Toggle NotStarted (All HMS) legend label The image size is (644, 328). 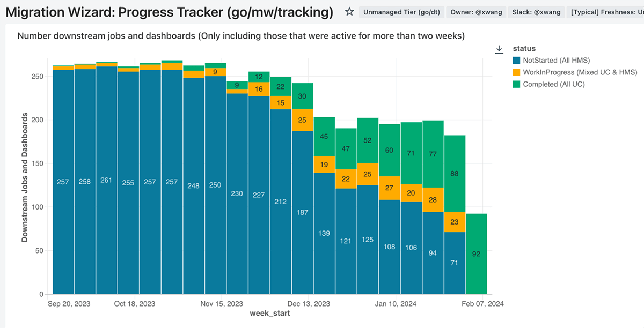click(556, 61)
